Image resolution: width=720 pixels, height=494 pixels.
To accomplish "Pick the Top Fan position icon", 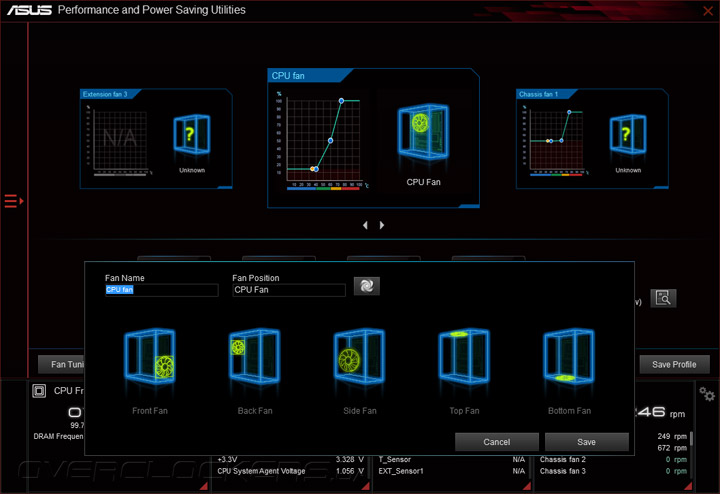I will click(x=464, y=356).
